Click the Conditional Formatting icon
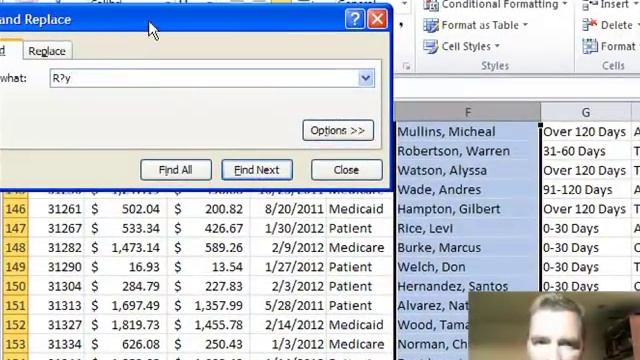Image resolution: width=640 pixels, height=360 pixels. tap(431, 5)
